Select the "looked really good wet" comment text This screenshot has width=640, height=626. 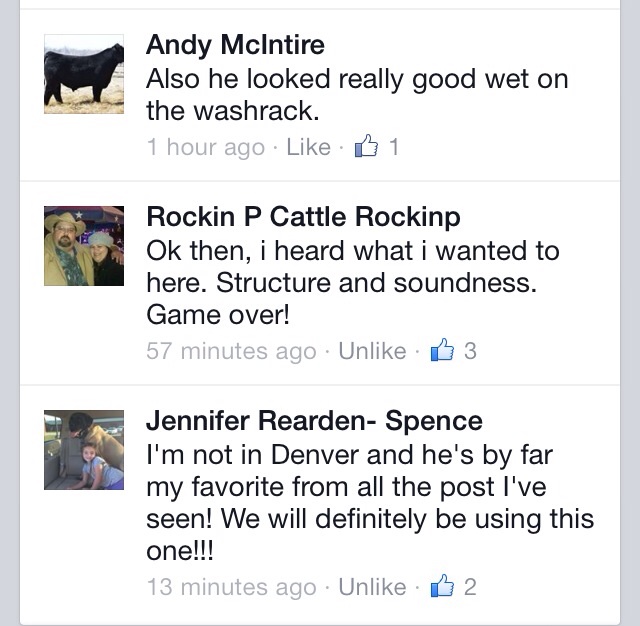click(357, 80)
